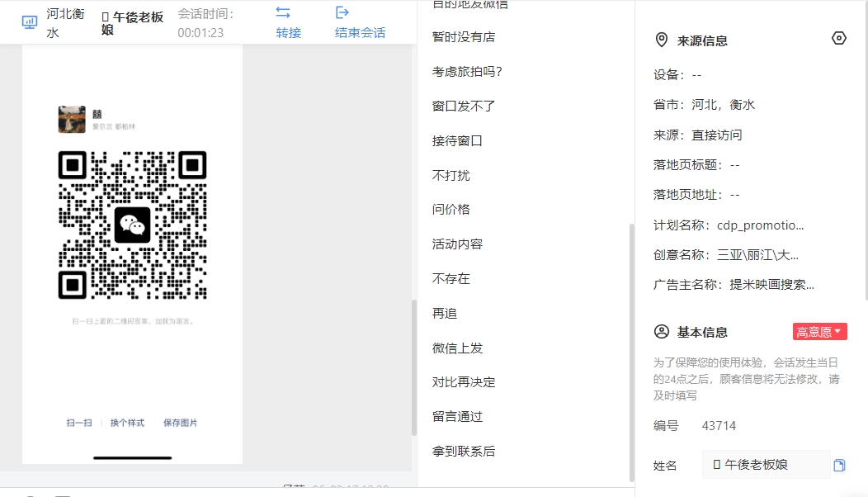Select quick reply 活动内容
The image size is (868, 497).
coord(457,244)
